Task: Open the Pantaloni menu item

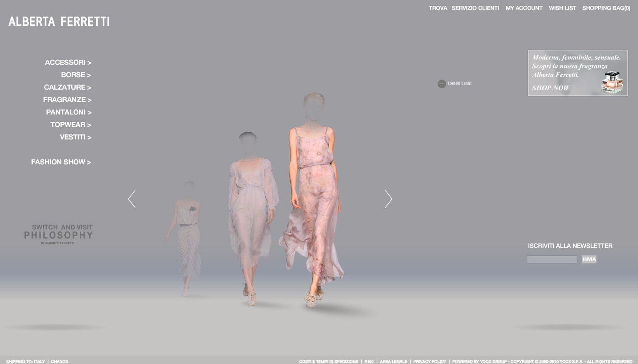Action: click(69, 112)
